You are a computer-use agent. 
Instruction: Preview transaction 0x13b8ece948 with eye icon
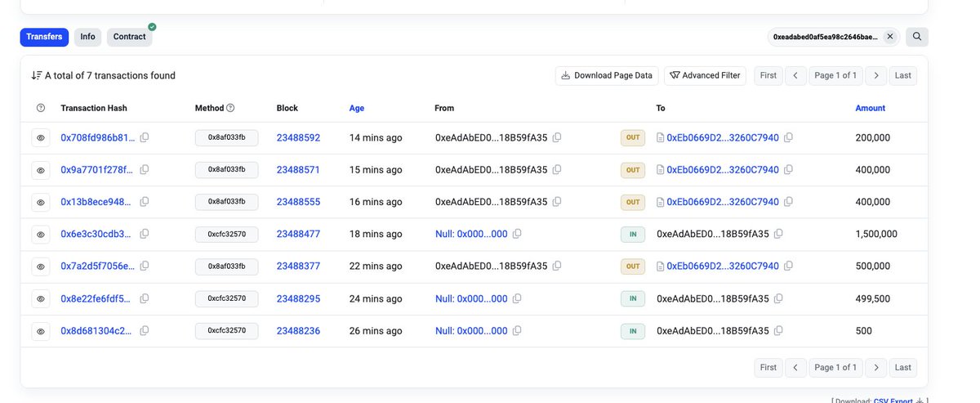40,202
